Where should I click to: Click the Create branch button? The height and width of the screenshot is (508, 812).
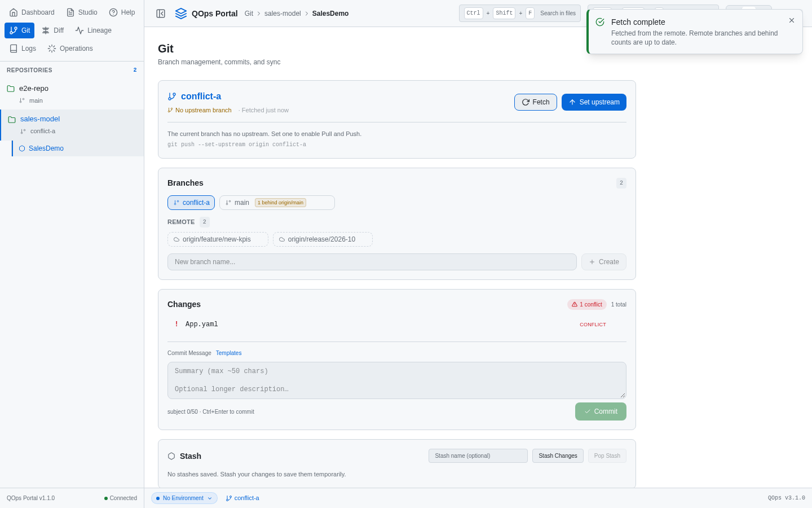604,262
